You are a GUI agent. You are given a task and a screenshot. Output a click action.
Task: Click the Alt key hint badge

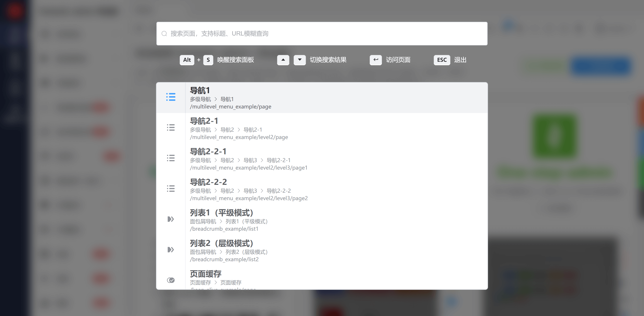[187, 60]
